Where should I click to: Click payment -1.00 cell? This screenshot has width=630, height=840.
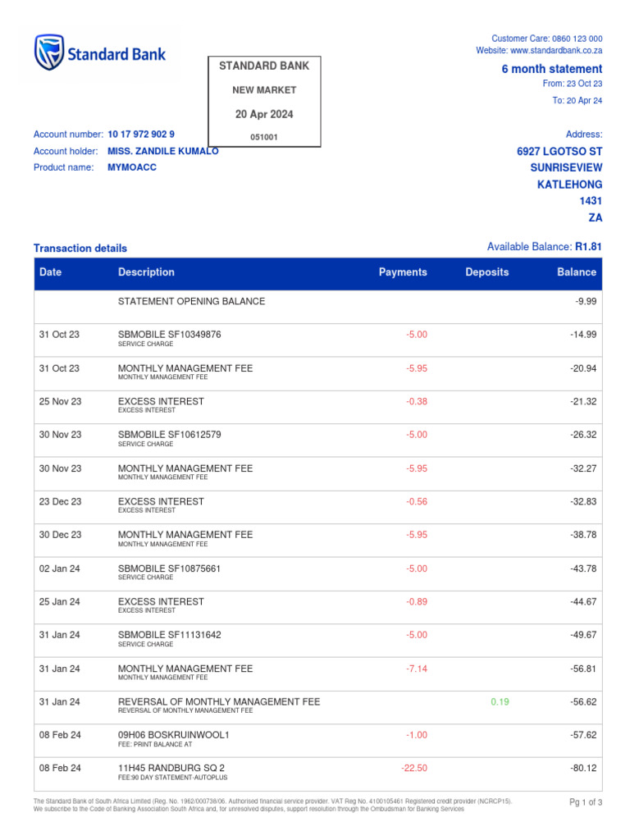tap(417, 736)
